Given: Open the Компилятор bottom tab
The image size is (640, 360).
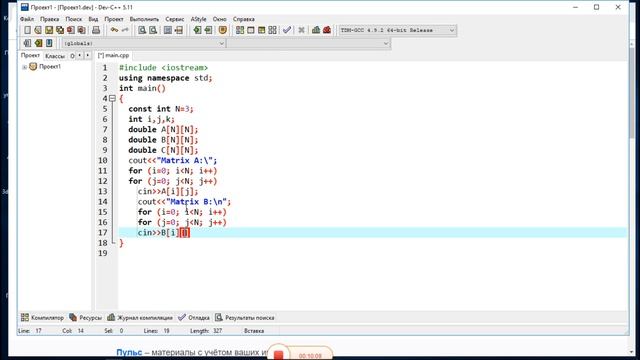Looking at the screenshot, I should 42,318.
